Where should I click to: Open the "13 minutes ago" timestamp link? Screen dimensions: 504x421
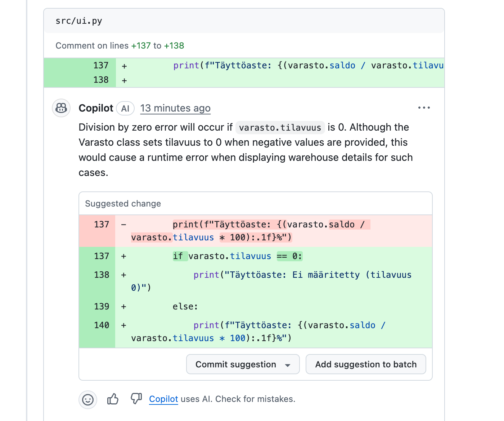coord(175,108)
